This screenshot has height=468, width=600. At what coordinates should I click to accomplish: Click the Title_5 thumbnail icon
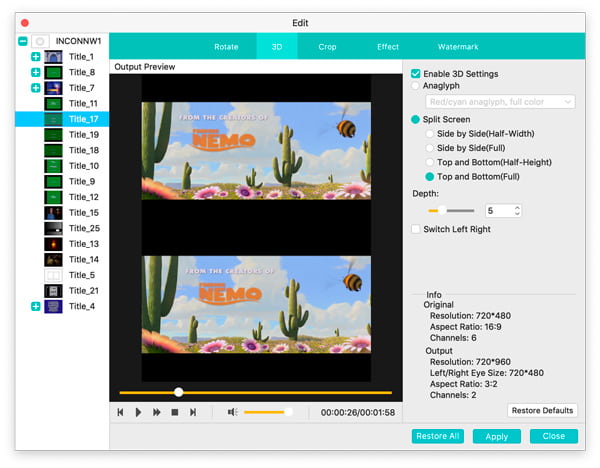[53, 275]
